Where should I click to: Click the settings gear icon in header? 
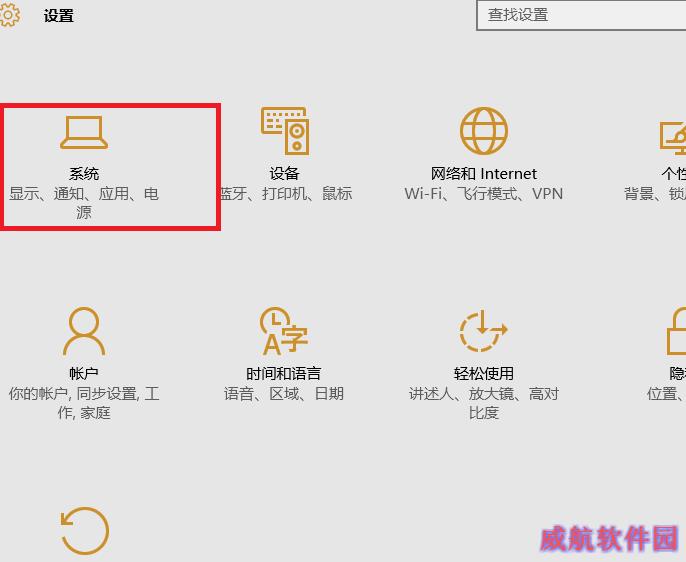click(x=10, y=15)
